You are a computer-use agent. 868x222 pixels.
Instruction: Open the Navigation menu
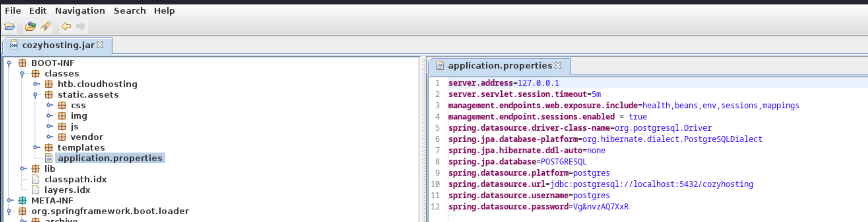(x=80, y=11)
